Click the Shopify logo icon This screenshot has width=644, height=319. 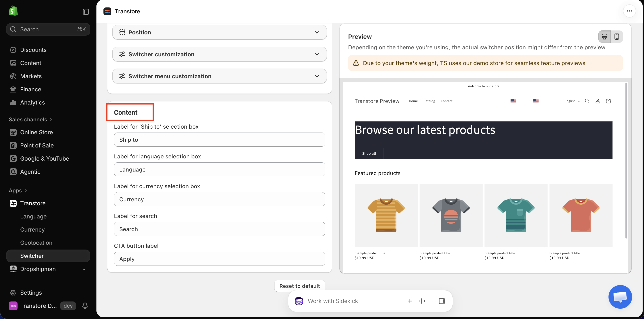click(13, 11)
